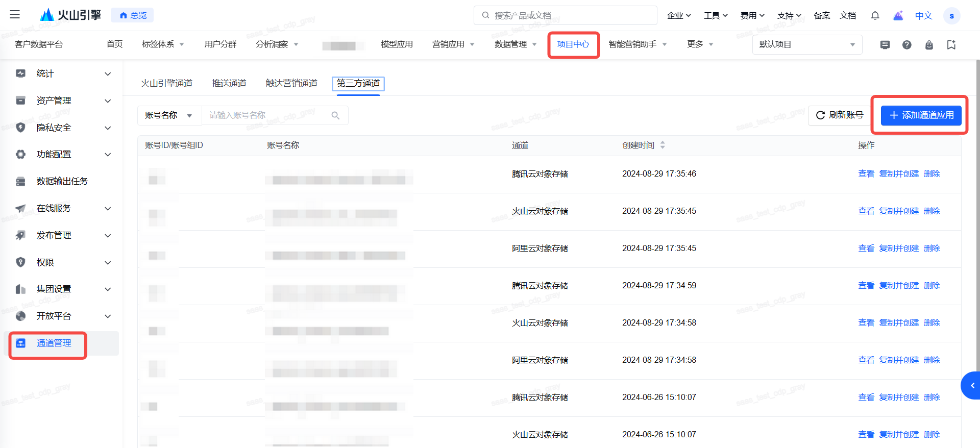Open the user avatar menu
The image size is (980, 448).
click(x=951, y=16)
